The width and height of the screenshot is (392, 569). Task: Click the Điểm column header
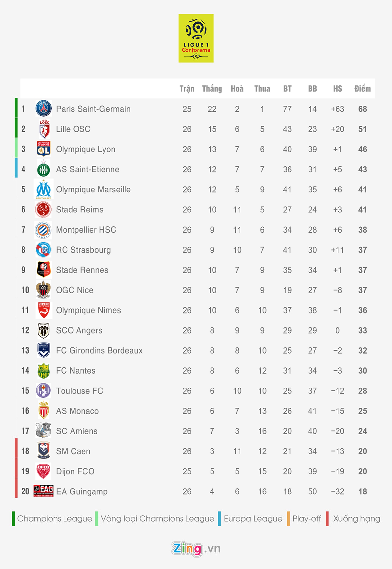(362, 89)
